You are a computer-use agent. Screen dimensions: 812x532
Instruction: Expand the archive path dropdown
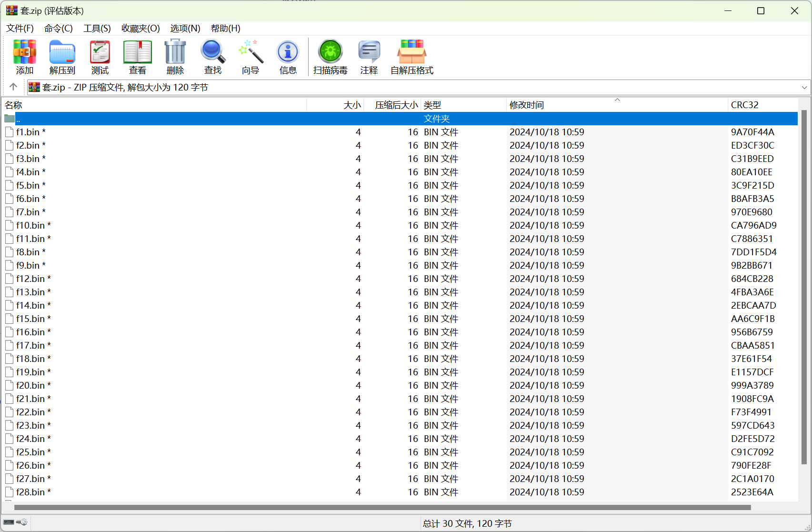point(804,88)
